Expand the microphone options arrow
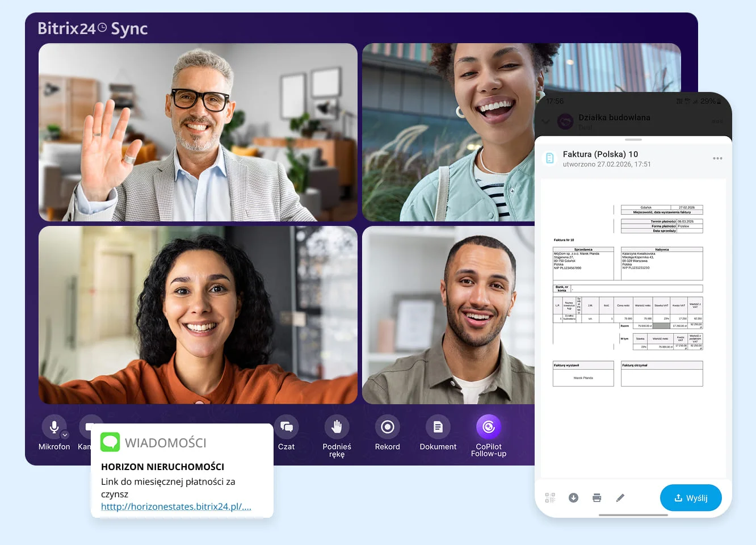This screenshot has height=545, width=756. pos(65,435)
